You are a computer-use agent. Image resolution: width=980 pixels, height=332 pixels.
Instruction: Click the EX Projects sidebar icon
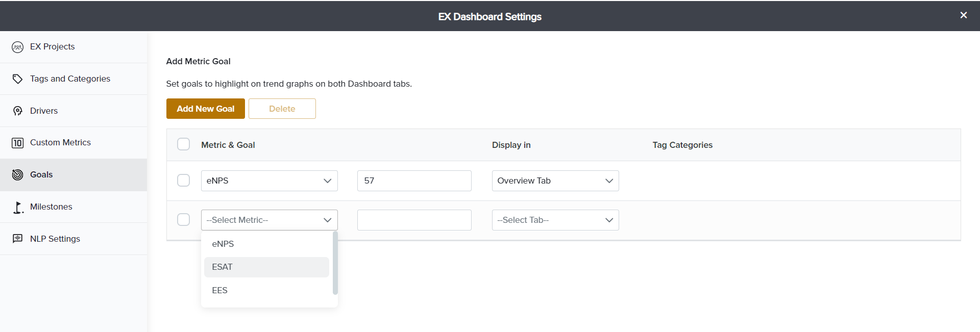17,47
